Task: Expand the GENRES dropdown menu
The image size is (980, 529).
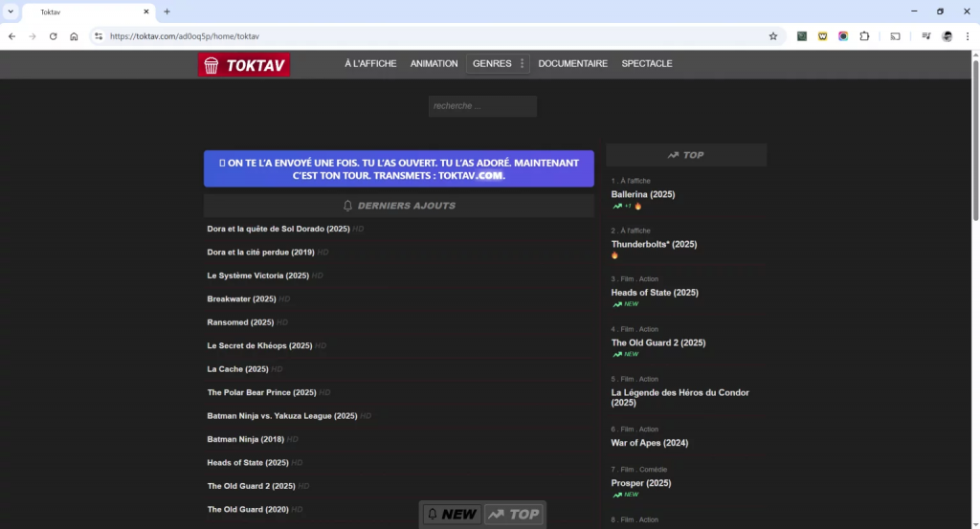Action: pos(498,64)
